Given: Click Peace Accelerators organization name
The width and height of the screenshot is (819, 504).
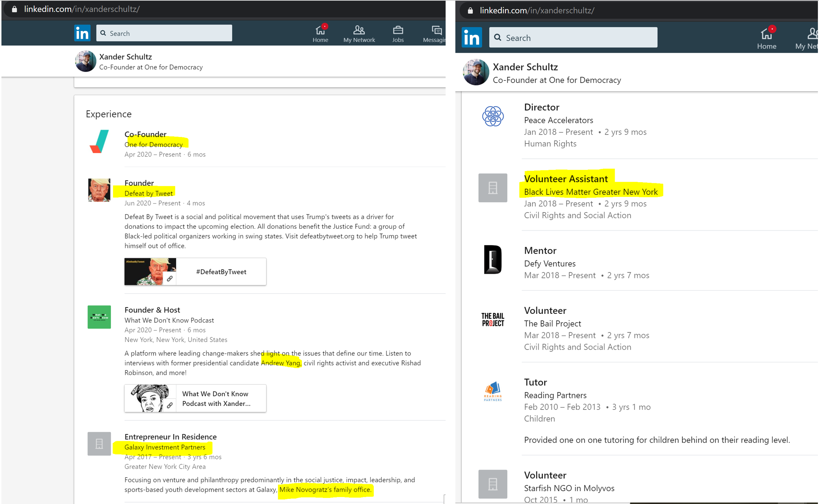Looking at the screenshot, I should click(558, 120).
